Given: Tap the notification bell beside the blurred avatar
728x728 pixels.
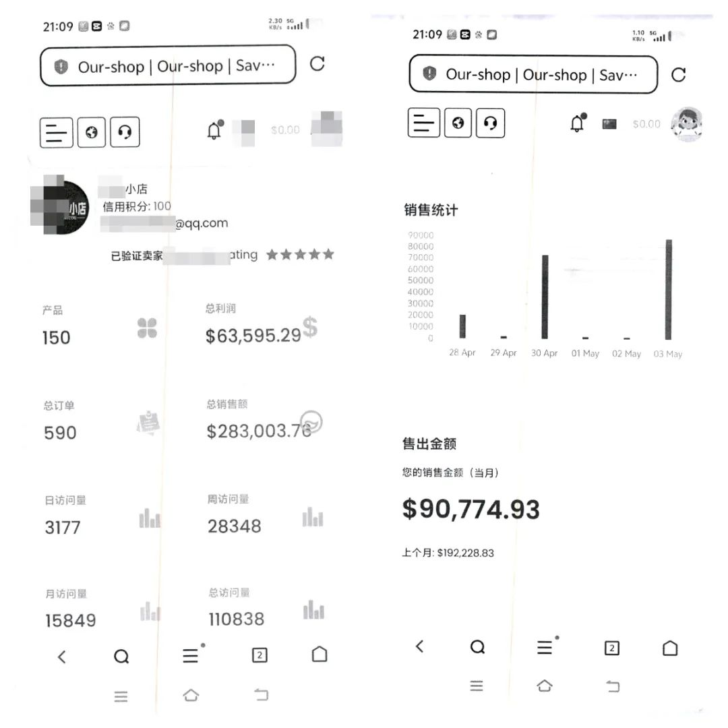Looking at the screenshot, I should tap(214, 131).
